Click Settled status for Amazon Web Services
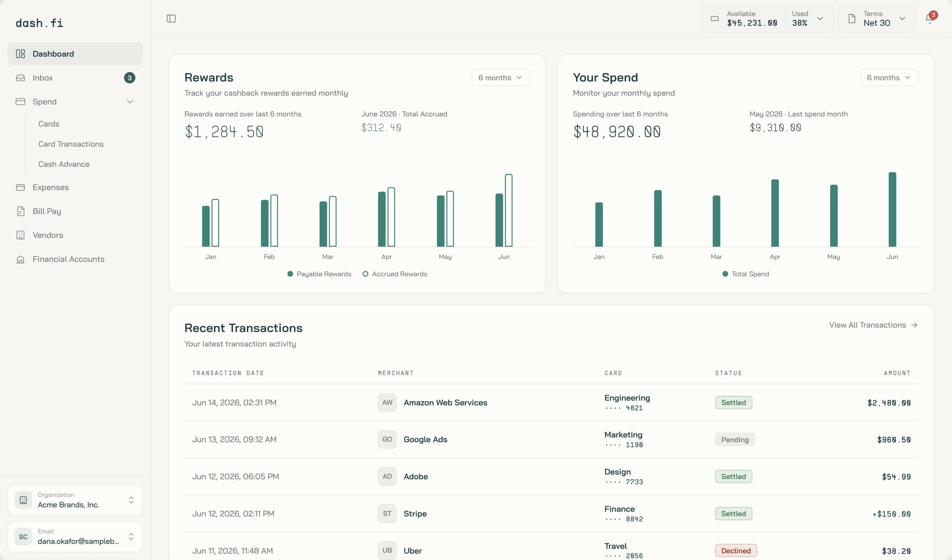The width and height of the screenshot is (952, 560). point(733,403)
